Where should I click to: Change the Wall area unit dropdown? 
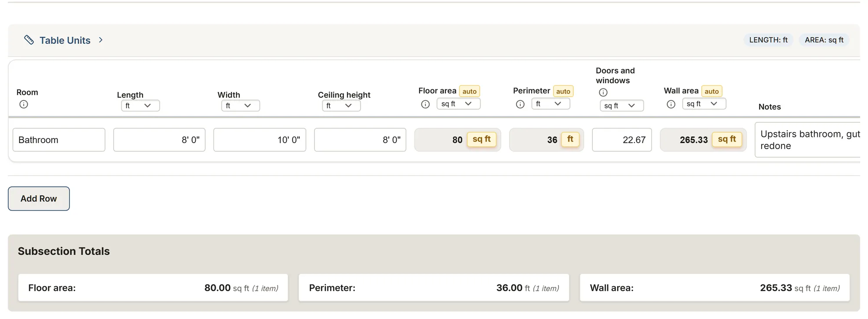pyautogui.click(x=704, y=104)
